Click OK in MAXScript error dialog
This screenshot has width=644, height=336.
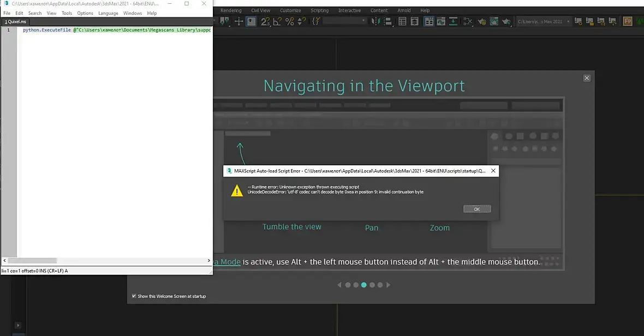coord(477,209)
